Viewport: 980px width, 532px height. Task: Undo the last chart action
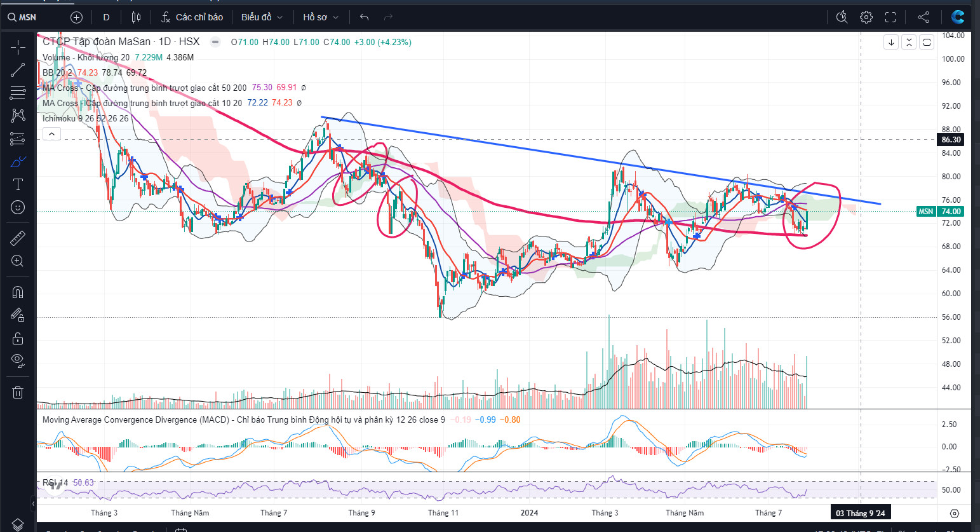click(364, 17)
